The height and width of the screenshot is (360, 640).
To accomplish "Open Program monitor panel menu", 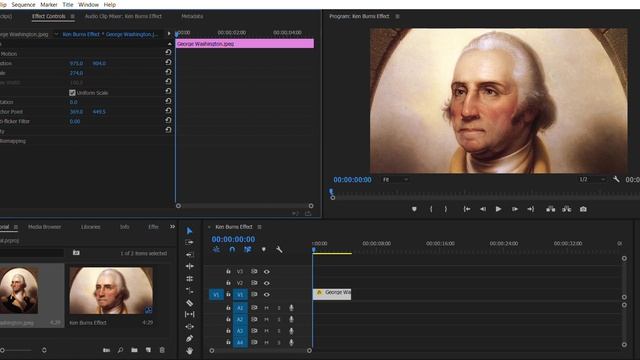I will [397, 16].
